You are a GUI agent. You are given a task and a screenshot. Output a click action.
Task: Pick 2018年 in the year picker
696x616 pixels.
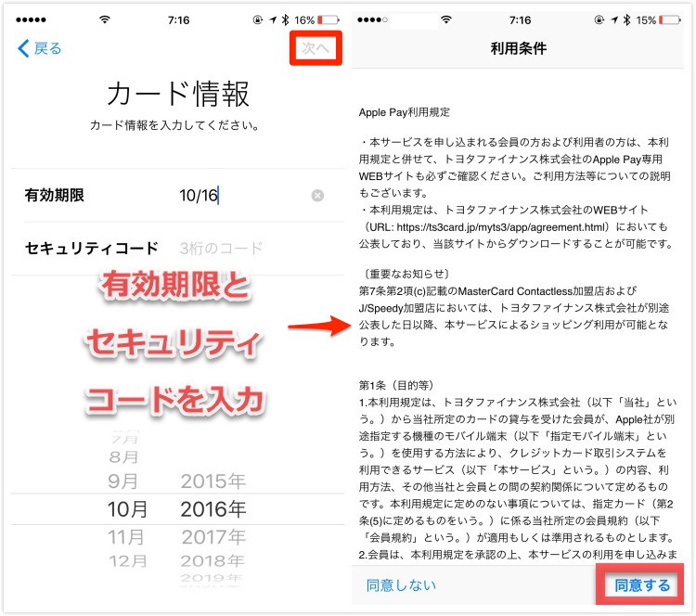213,561
